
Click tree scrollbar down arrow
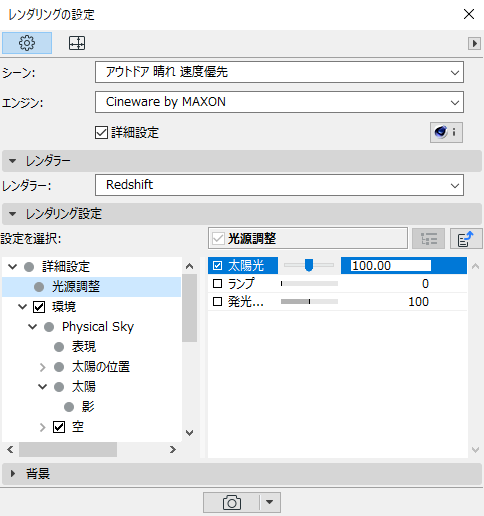190,433
